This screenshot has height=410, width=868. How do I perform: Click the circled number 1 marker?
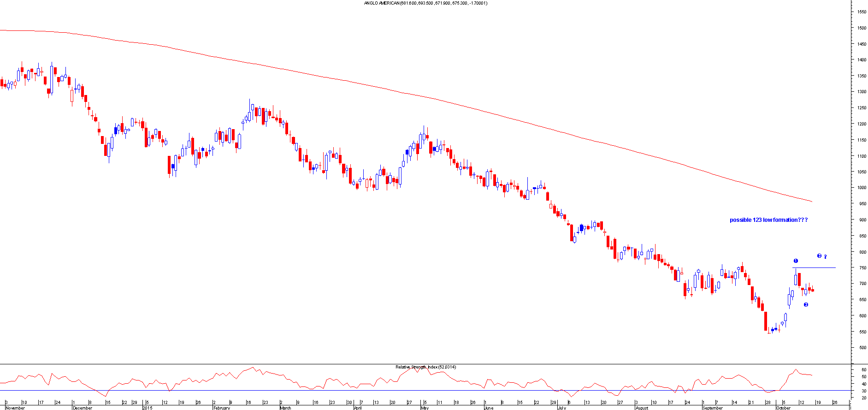coord(796,261)
